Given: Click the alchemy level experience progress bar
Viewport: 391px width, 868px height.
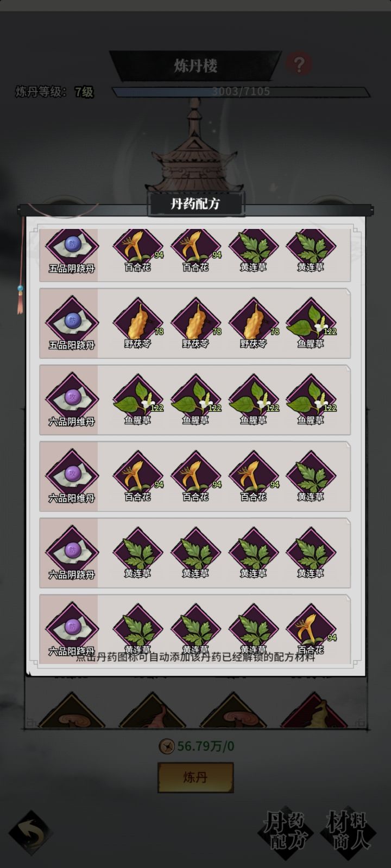Looking at the screenshot, I should click(241, 91).
